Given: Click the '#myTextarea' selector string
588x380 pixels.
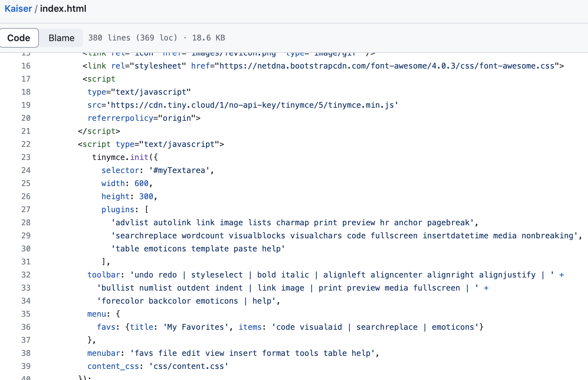Looking at the screenshot, I should 179,170.
